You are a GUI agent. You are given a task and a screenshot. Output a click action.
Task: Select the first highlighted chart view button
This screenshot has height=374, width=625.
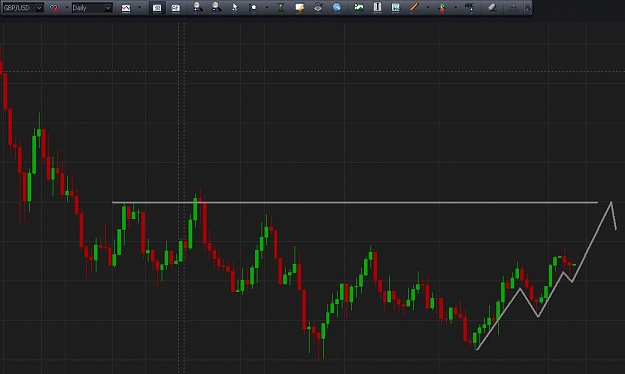(x=157, y=8)
